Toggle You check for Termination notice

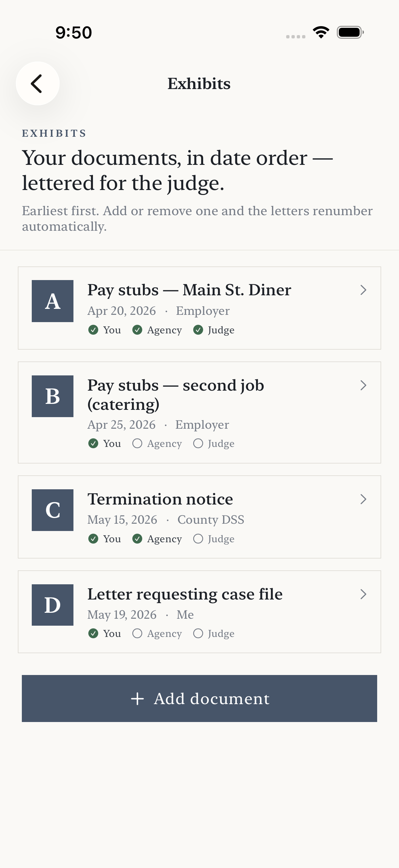pos(93,539)
